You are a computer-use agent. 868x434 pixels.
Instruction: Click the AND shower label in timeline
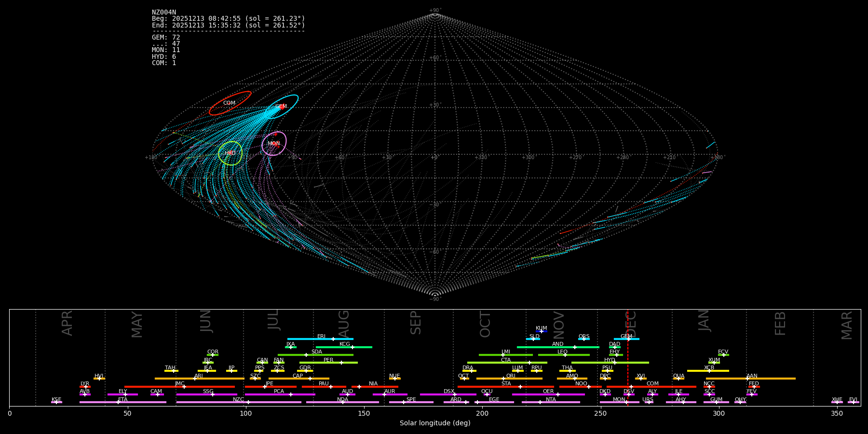pyautogui.click(x=558, y=344)
